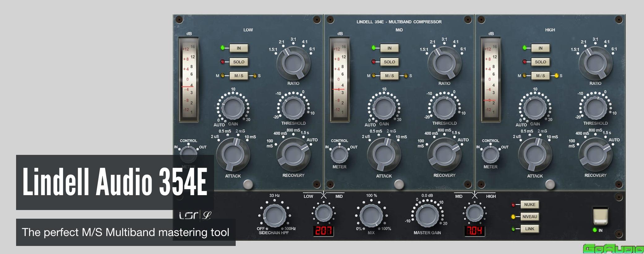Click the HIGH band RATIO knob

click(595, 63)
